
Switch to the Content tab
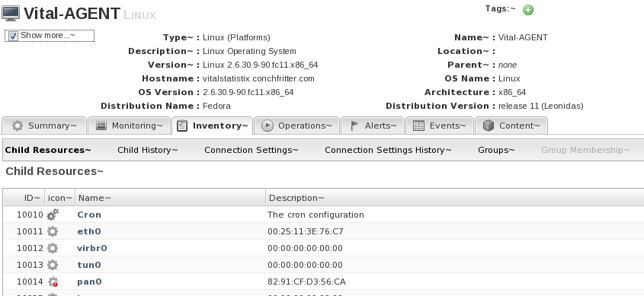click(511, 126)
